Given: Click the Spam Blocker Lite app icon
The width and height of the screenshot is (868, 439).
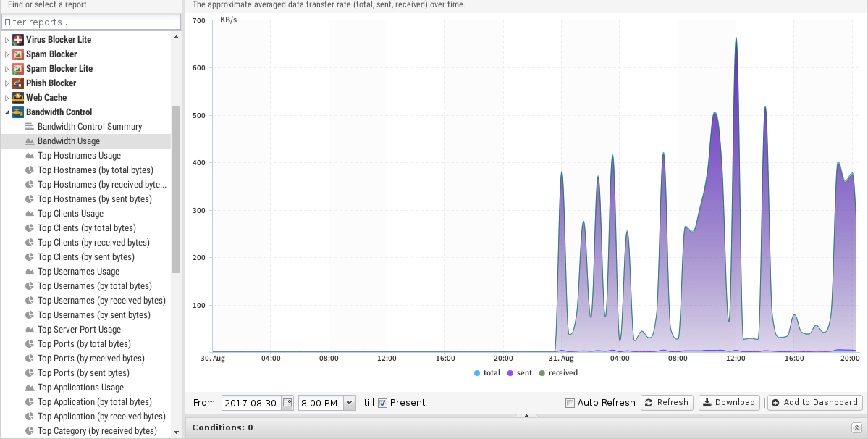Looking at the screenshot, I should coord(18,69).
